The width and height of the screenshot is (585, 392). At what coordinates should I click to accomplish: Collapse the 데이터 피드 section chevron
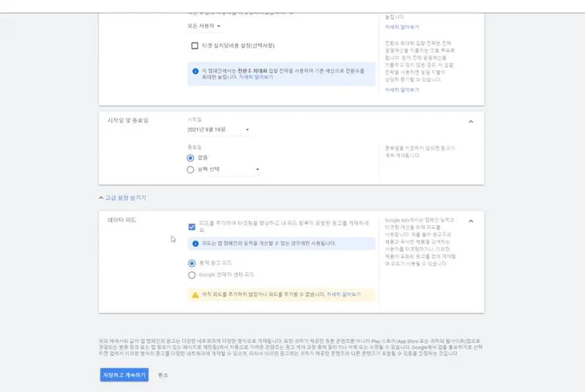point(471,221)
